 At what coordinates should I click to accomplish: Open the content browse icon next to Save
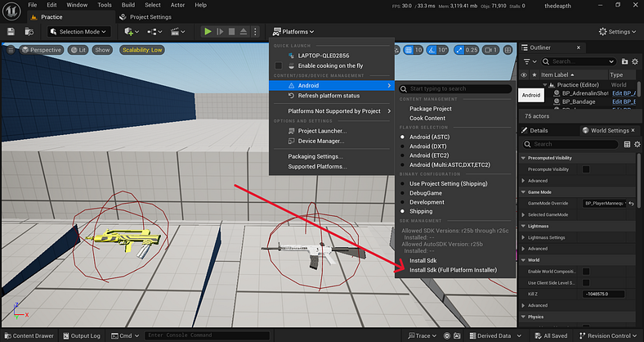29,32
